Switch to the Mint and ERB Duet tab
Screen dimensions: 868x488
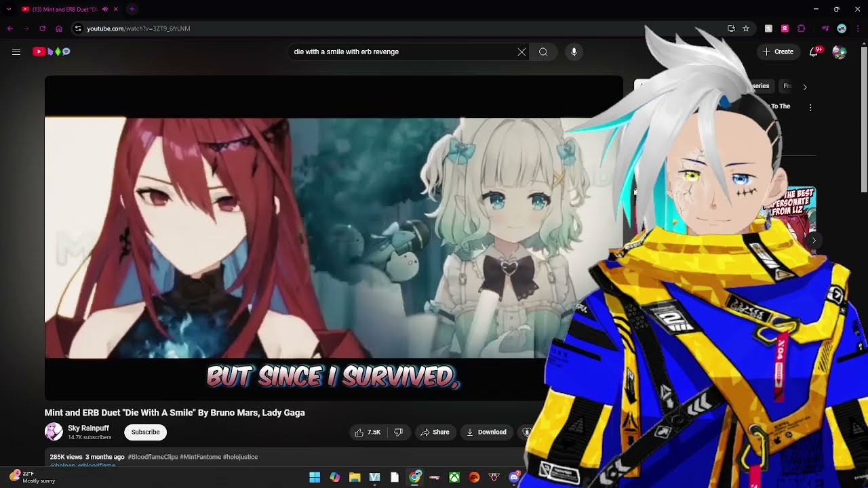click(x=64, y=9)
